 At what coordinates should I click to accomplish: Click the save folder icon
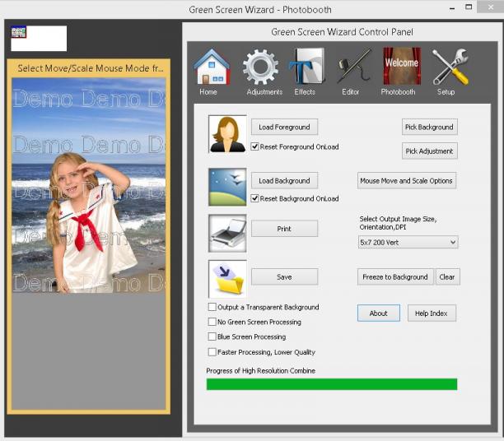[227, 278]
